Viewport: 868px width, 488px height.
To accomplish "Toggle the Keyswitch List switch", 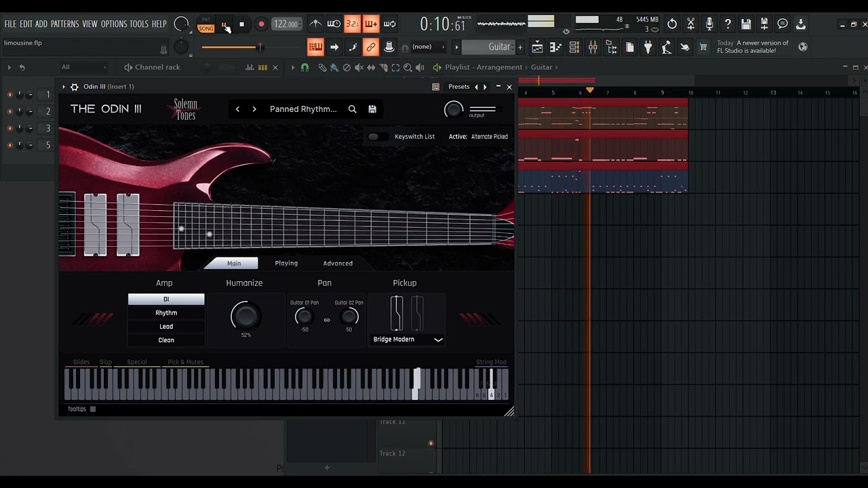I will point(377,136).
